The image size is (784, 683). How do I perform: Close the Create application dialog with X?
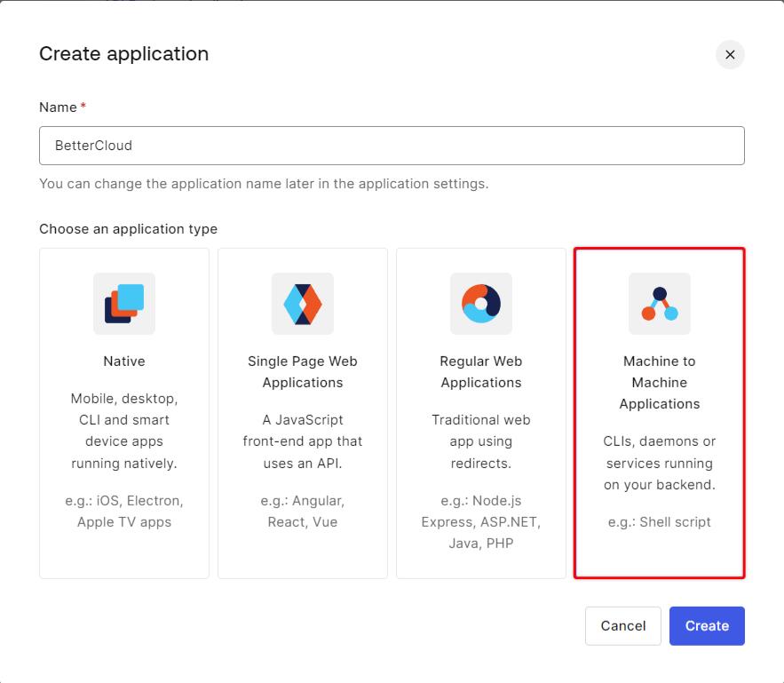click(730, 54)
